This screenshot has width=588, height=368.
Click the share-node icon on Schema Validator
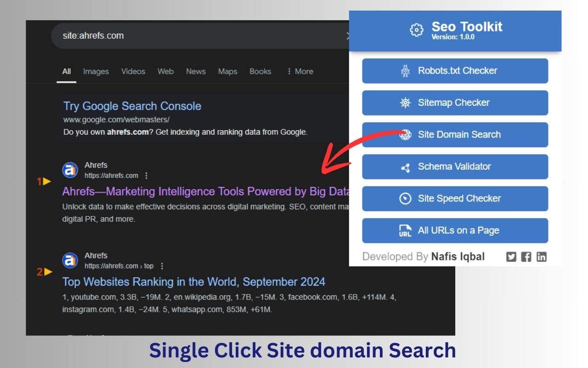tap(405, 167)
